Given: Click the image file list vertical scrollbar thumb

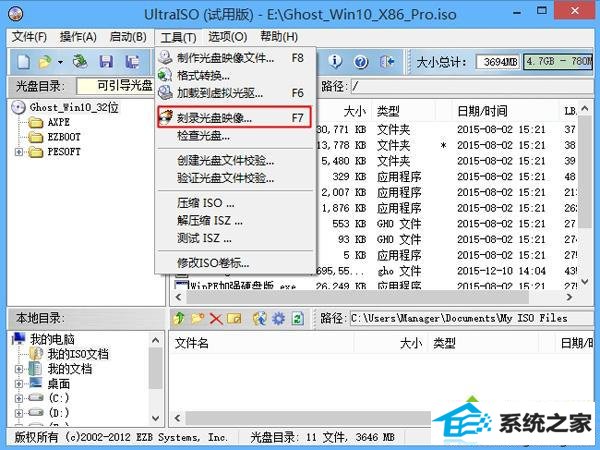Looking at the screenshot, I should [584, 171].
